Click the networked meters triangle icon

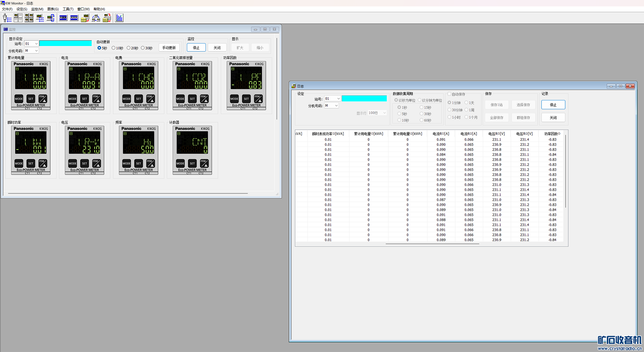96,18
